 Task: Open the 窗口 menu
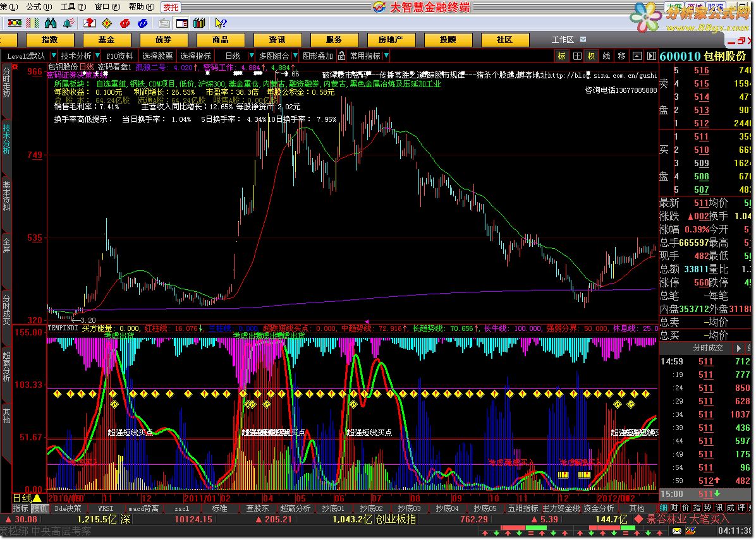(107, 7)
